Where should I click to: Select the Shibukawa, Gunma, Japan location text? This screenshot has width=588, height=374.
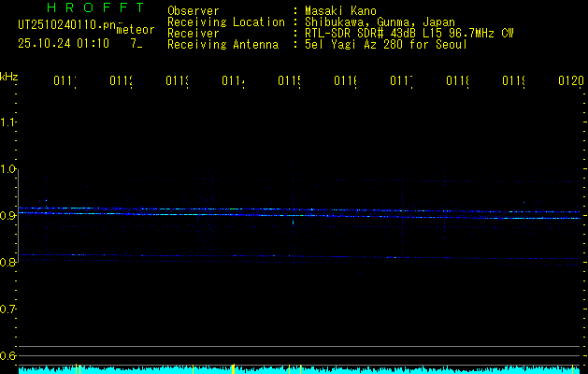381,22
